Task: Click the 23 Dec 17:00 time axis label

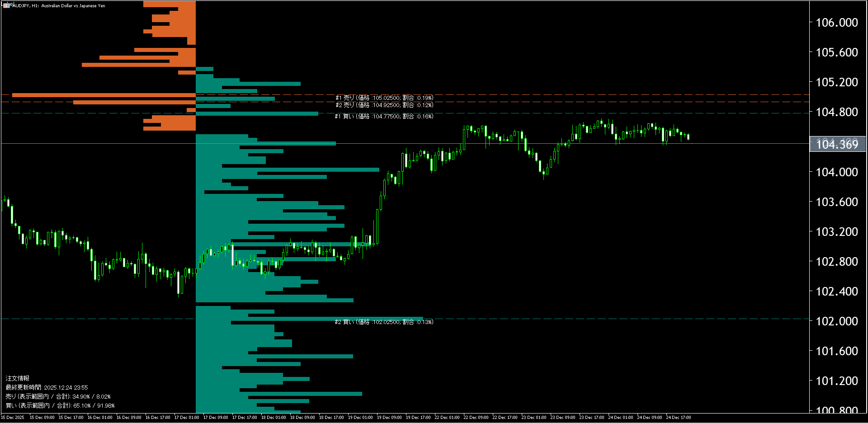Action: tap(592, 418)
